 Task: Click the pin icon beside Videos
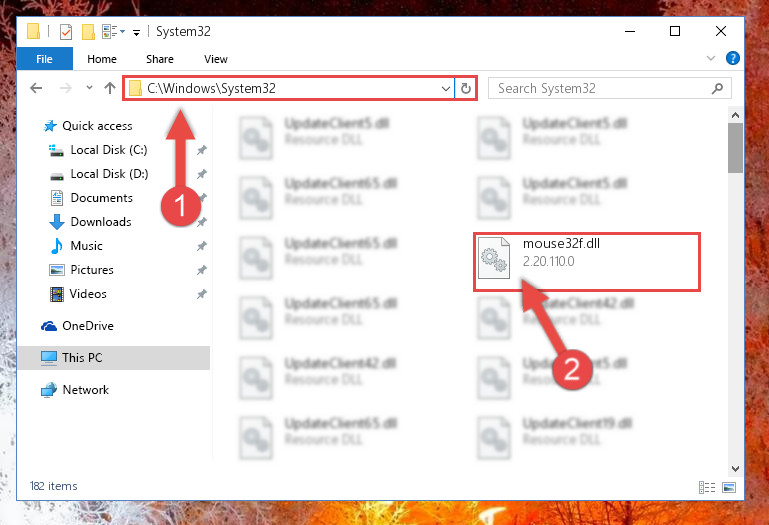click(x=202, y=294)
